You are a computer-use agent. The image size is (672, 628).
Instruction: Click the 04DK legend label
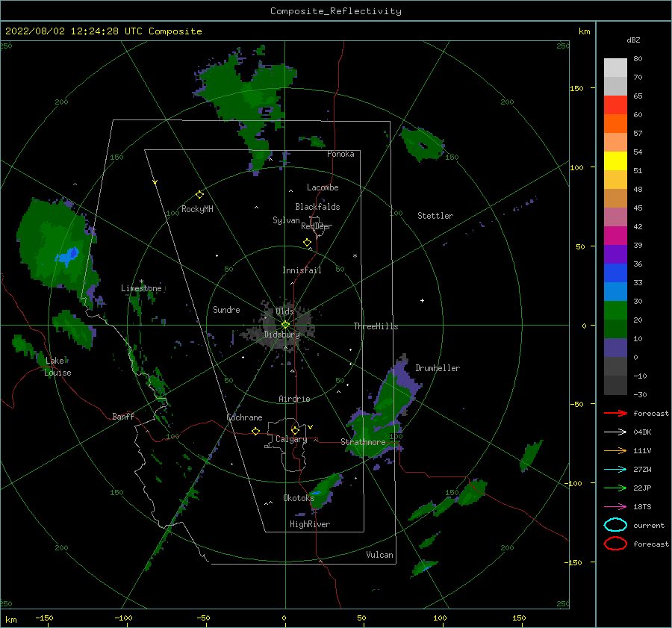[642, 432]
